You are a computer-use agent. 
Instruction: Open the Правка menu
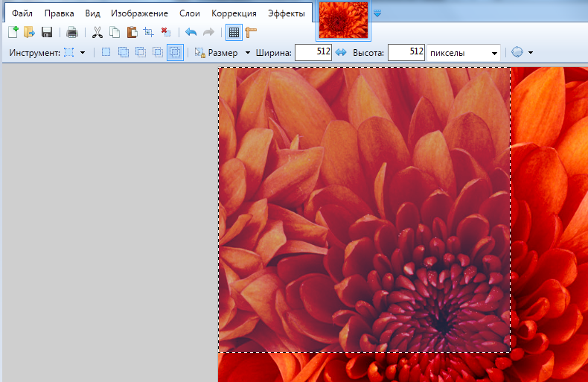pyautogui.click(x=60, y=13)
